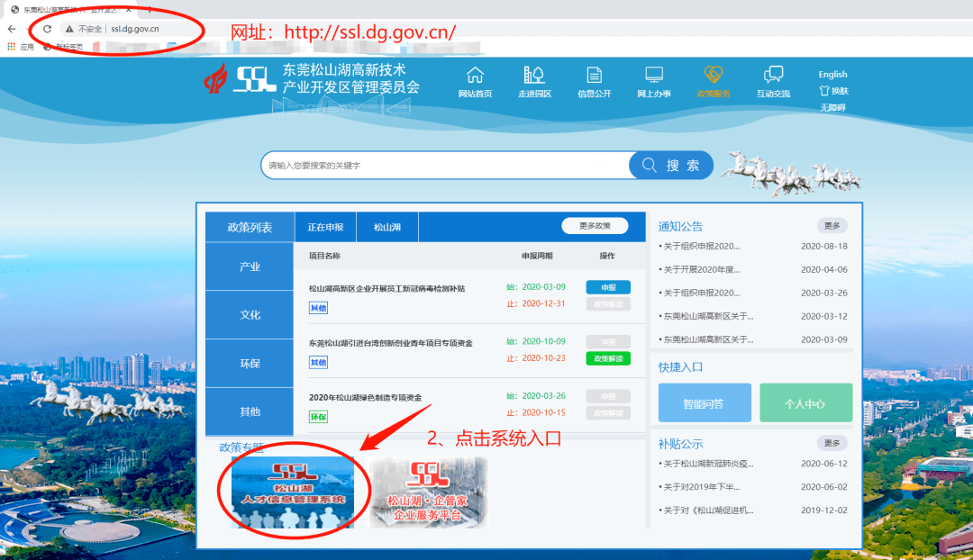Viewport: 973px width, 560px height.
Task: Open 无障碍 accessibility link
Action: pos(832,107)
